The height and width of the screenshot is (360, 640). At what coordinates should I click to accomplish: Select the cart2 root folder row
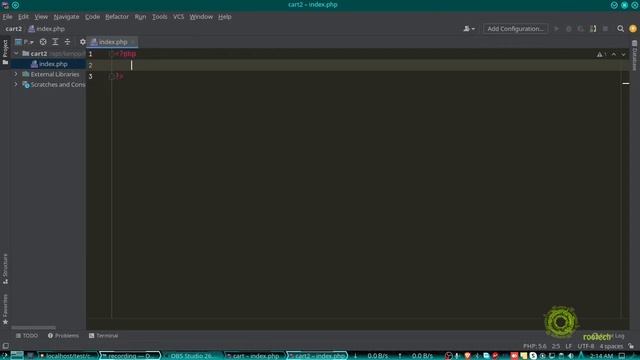(49, 53)
